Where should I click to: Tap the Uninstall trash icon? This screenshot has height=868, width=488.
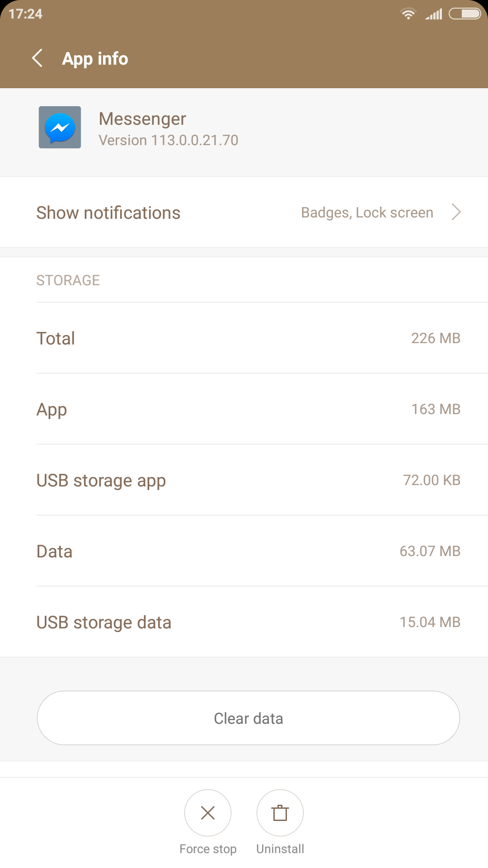tap(280, 813)
